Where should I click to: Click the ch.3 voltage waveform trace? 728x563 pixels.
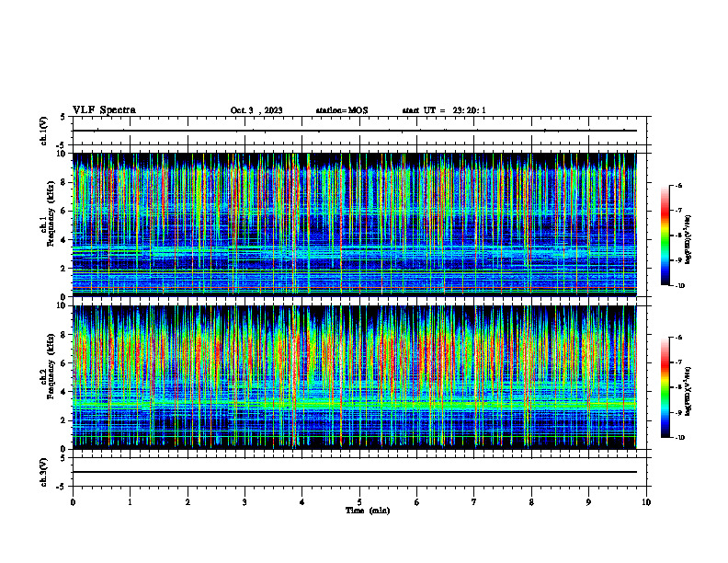click(x=354, y=472)
